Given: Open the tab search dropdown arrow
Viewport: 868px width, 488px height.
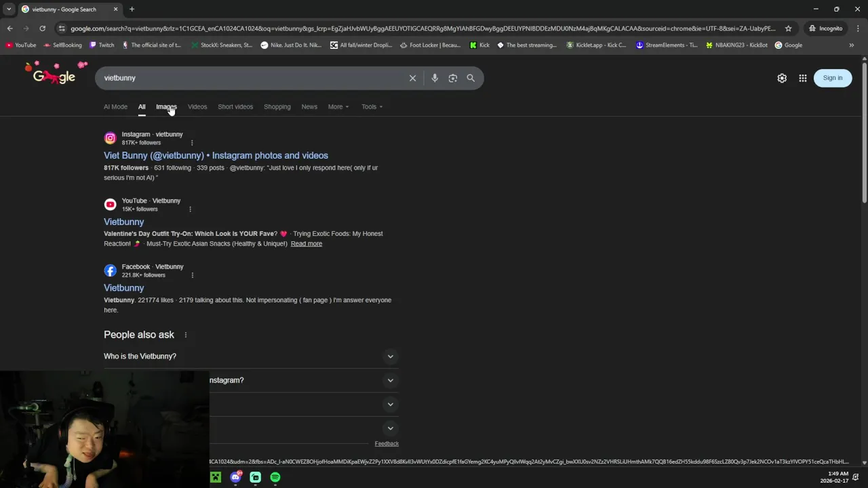Looking at the screenshot, I should [8, 9].
